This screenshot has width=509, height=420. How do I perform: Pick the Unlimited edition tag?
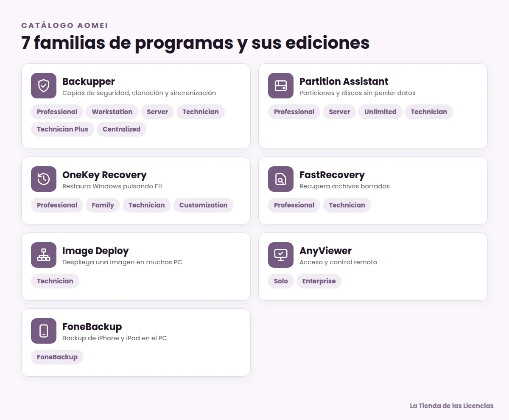click(x=380, y=112)
